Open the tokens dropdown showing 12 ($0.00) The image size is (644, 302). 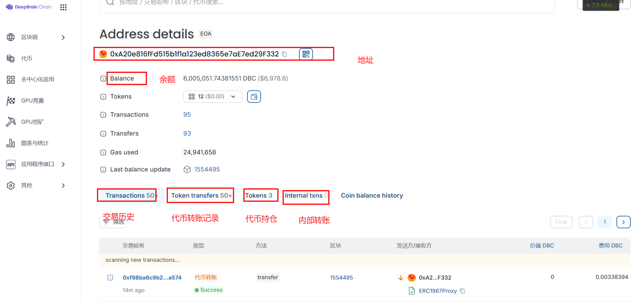(x=213, y=96)
